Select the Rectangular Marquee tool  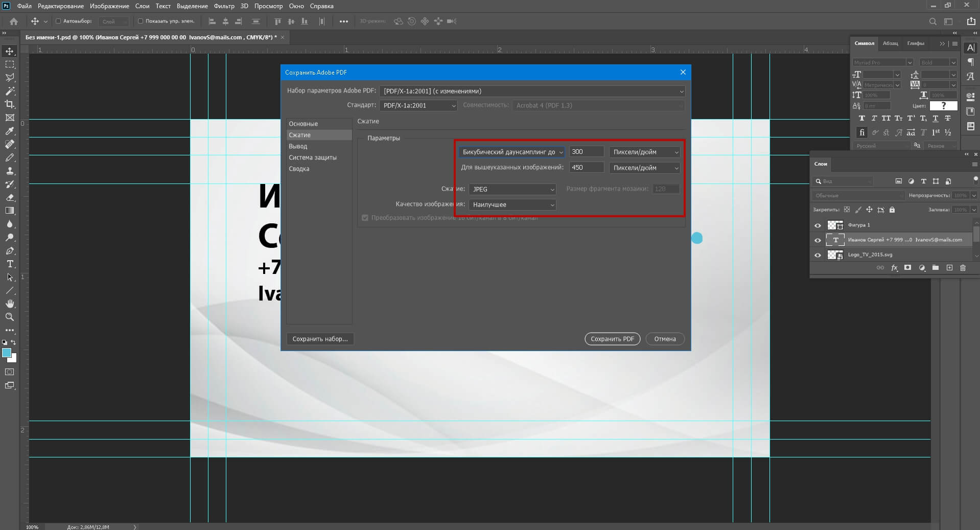[x=10, y=64]
